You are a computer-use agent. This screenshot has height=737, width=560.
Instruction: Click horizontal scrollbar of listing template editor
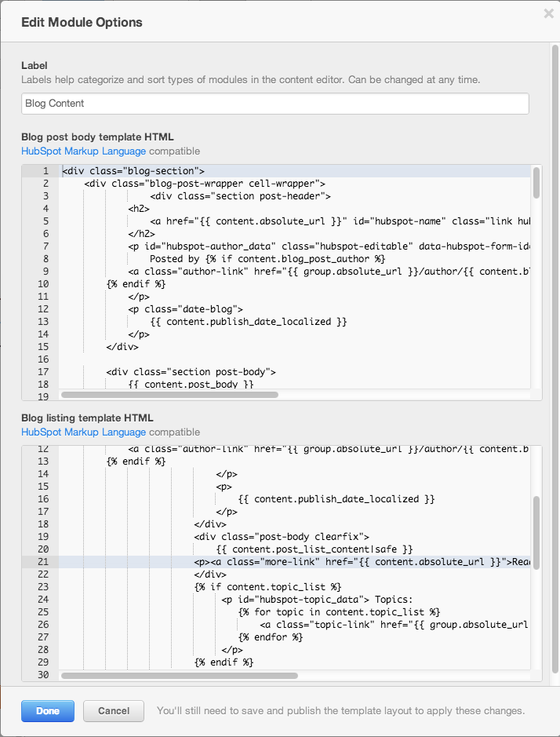(x=180, y=676)
